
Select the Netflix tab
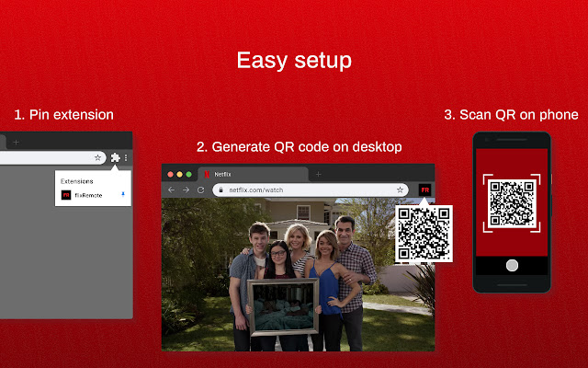click(x=254, y=174)
